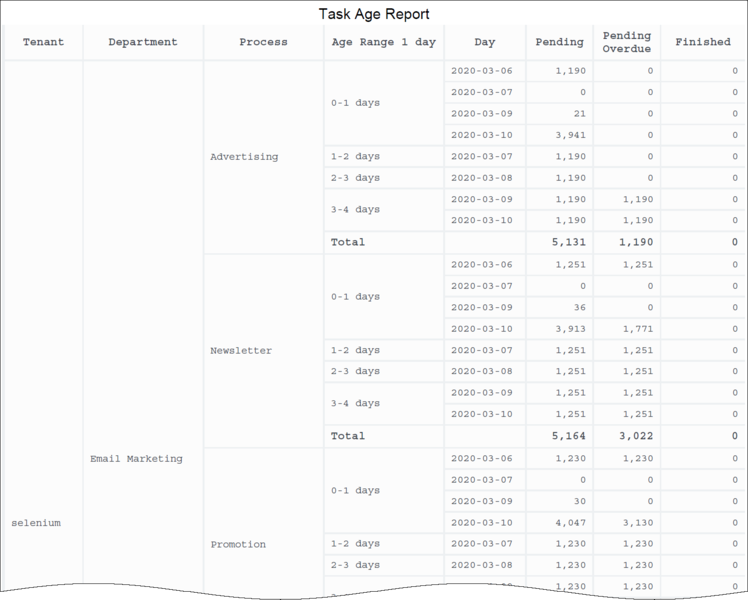Select the selenium tenant cell
The width and height of the screenshot is (748, 600).
pyautogui.click(x=36, y=523)
